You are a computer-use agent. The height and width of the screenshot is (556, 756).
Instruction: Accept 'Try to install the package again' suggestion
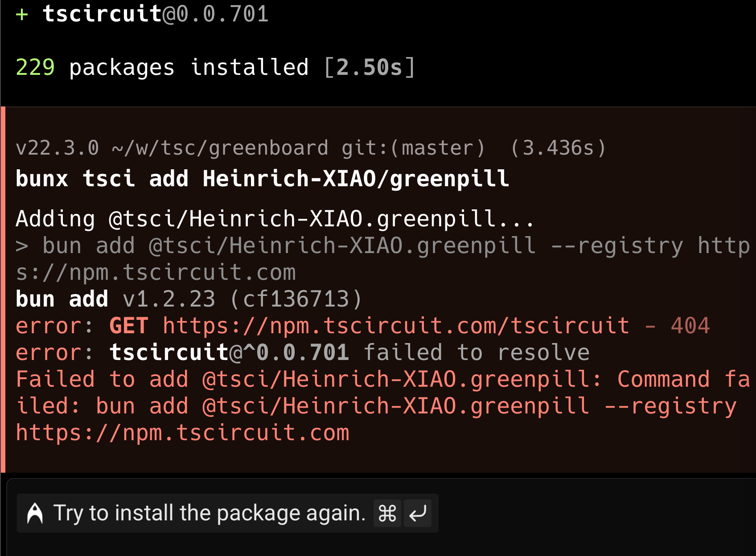pos(210,513)
